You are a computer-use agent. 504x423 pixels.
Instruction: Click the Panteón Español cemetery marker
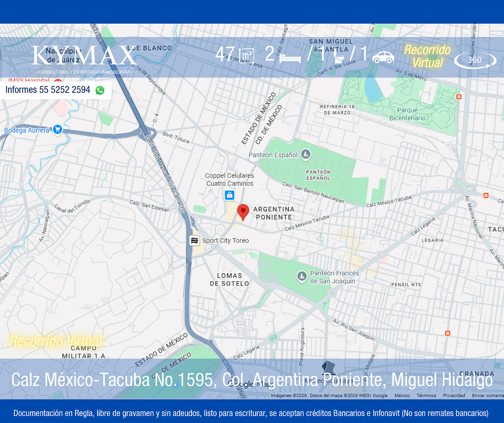click(x=306, y=155)
